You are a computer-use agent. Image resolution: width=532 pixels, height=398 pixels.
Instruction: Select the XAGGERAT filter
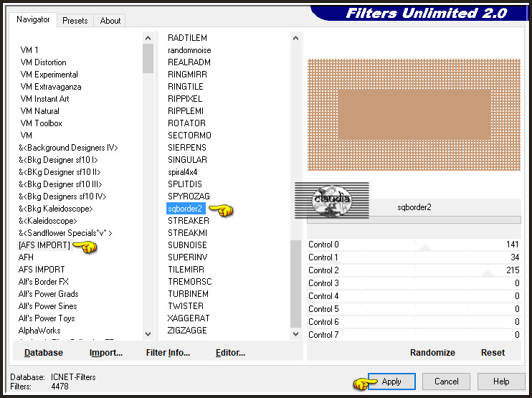(x=189, y=318)
